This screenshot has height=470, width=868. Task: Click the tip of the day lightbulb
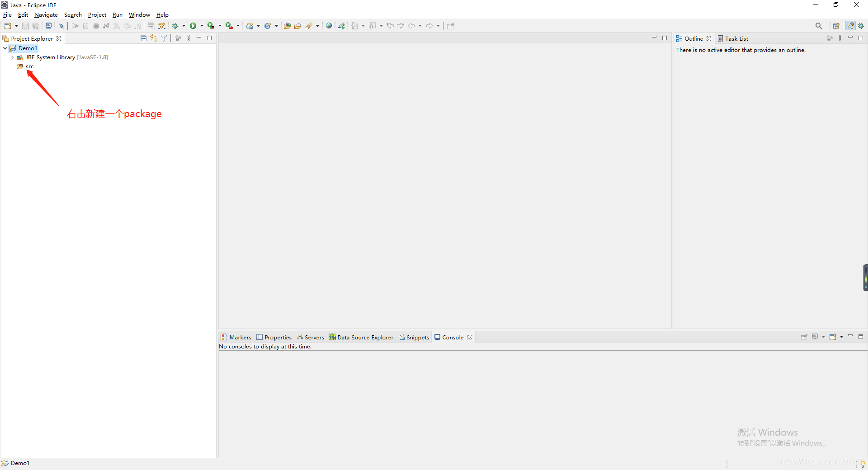click(863, 464)
